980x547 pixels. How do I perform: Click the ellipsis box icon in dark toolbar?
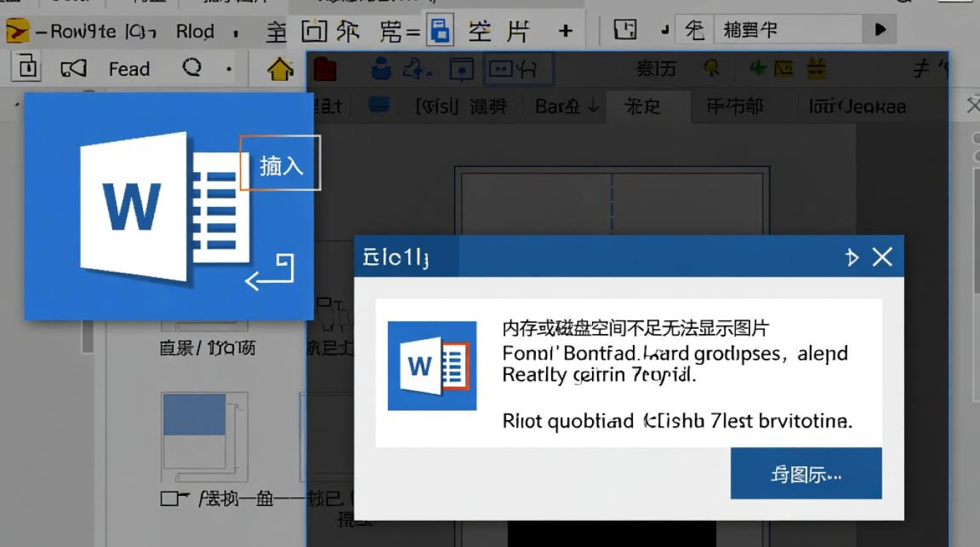tap(501, 69)
